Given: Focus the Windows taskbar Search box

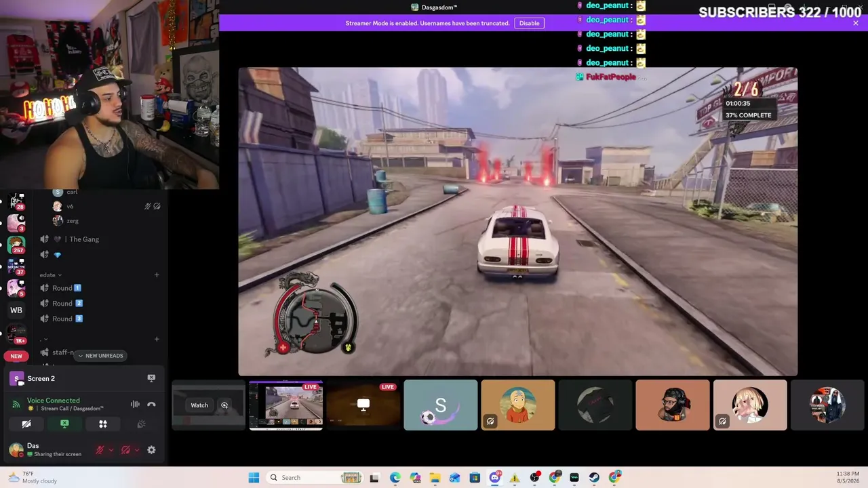Looking at the screenshot, I should tap(315, 478).
